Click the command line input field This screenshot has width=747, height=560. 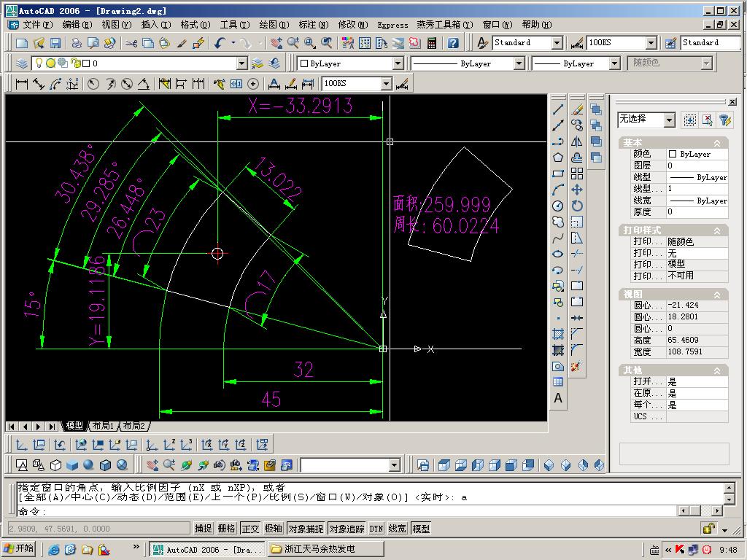click(x=347, y=511)
